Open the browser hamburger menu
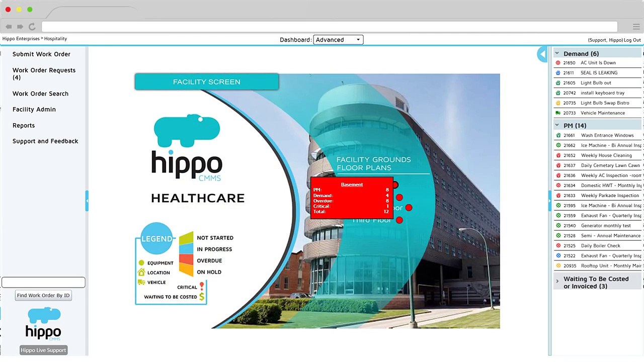This screenshot has width=644, height=362. click(x=636, y=27)
